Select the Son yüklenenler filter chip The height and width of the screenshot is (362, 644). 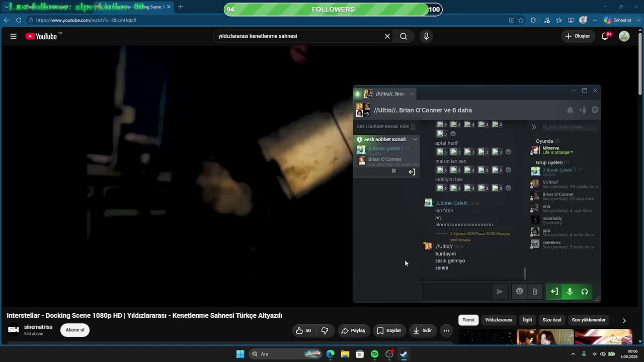pos(589,320)
